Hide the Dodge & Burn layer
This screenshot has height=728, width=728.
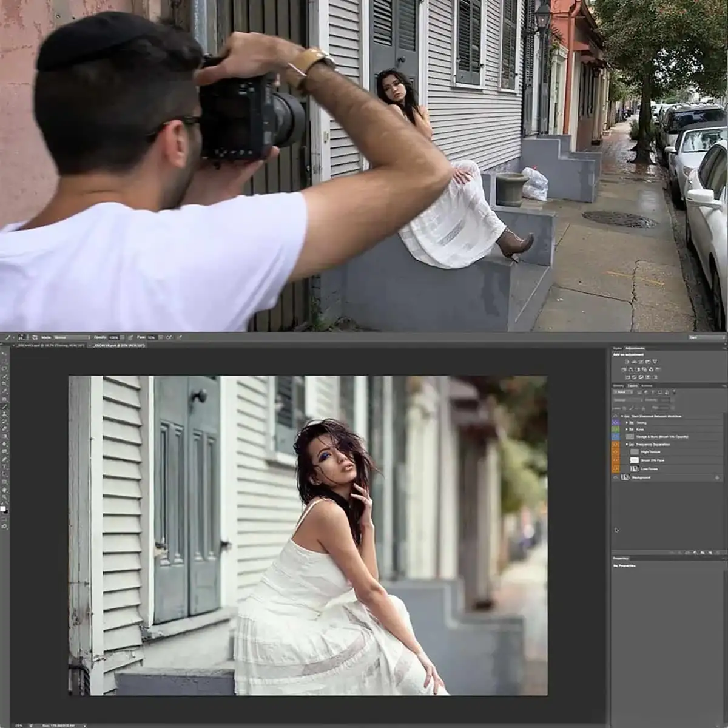(x=616, y=436)
